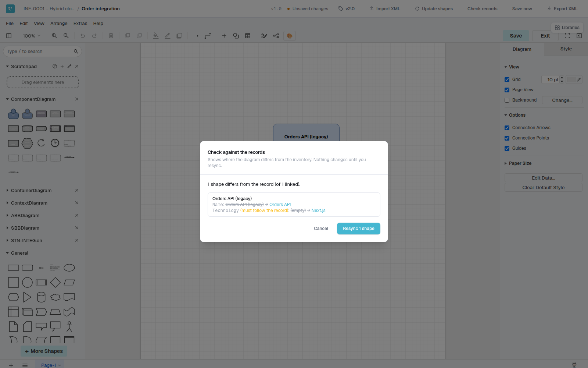
Task: Click the shadow toggle icon in toolbar
Action: coord(179,36)
